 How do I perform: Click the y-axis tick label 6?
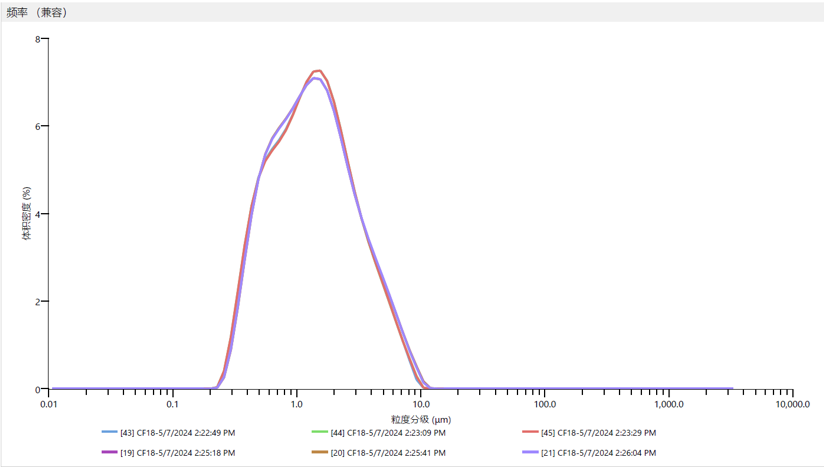37,127
